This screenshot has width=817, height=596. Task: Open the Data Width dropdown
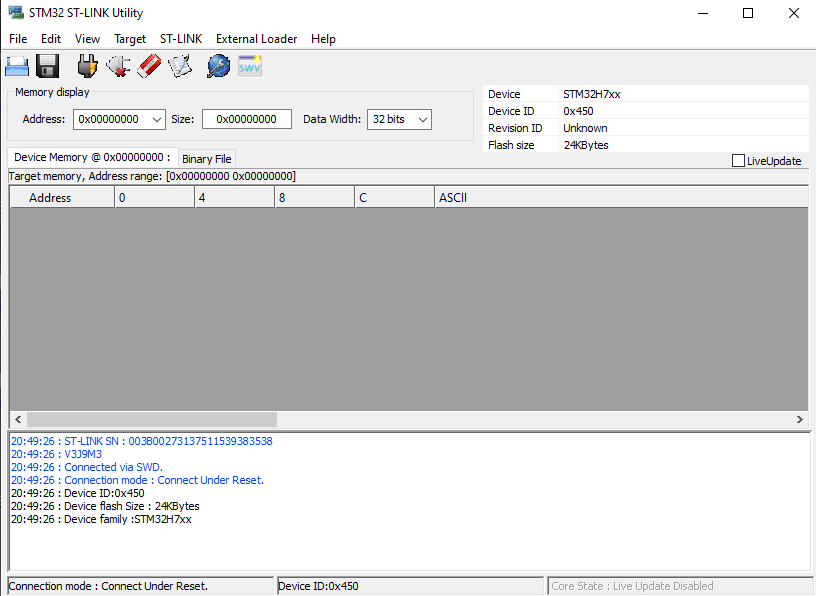[399, 119]
